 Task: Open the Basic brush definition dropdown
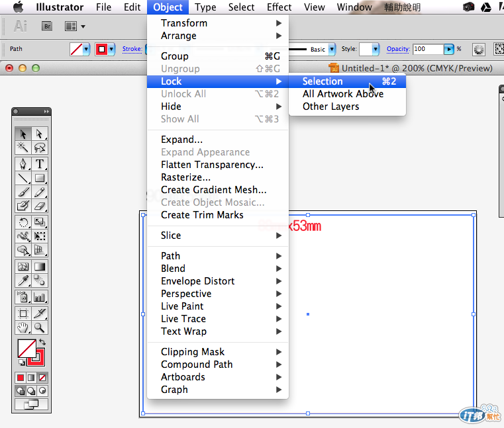click(332, 50)
